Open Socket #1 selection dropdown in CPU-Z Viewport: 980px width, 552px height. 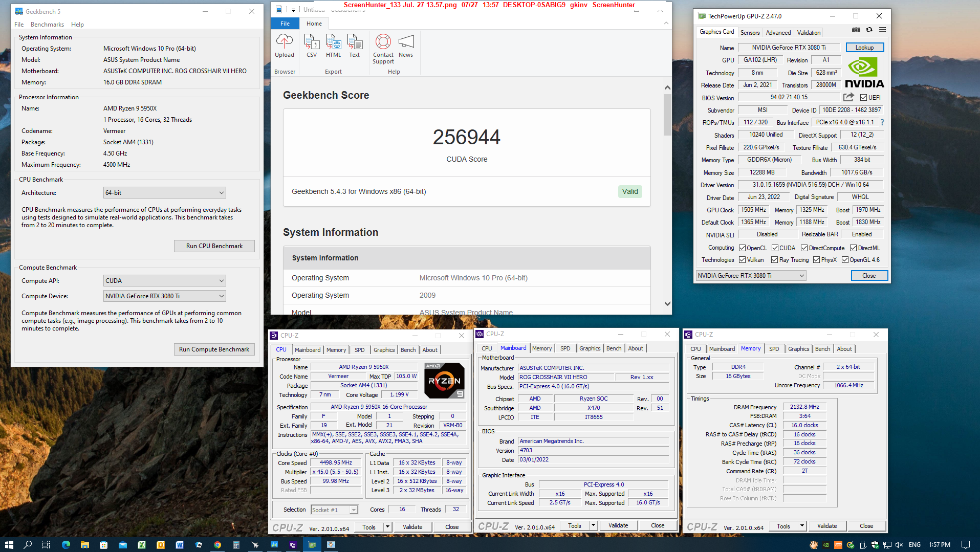334,510
